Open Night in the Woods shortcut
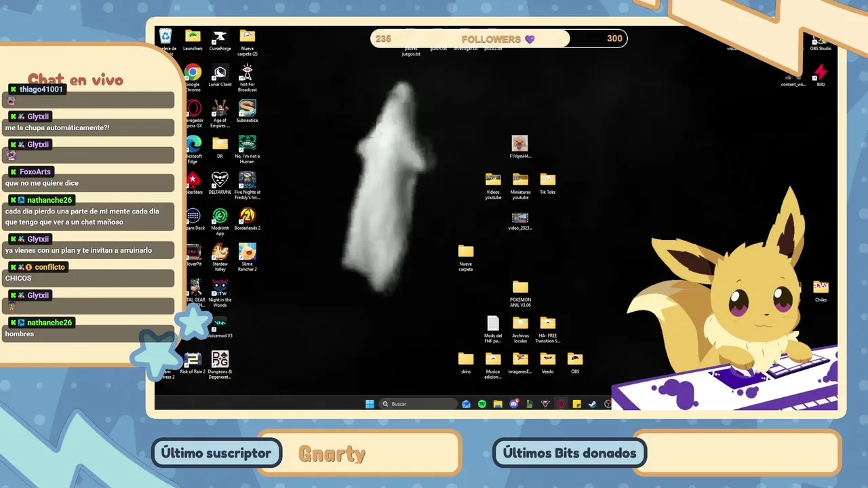 [220, 293]
